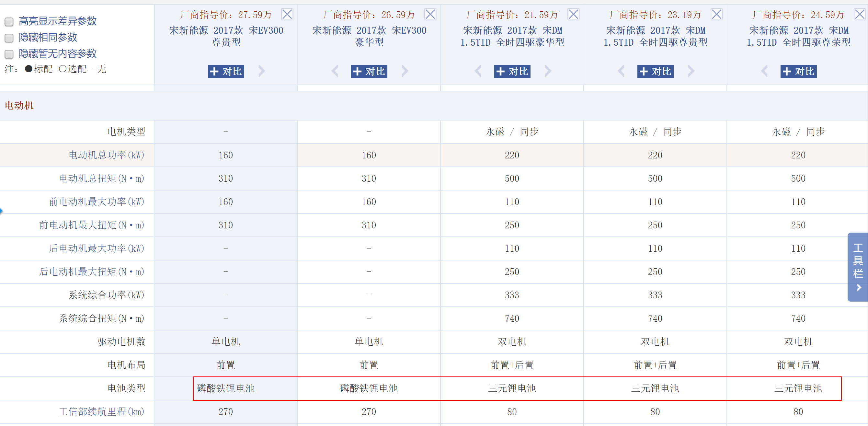Select 电池类型 row label
The height and width of the screenshot is (426, 868).
(126, 388)
